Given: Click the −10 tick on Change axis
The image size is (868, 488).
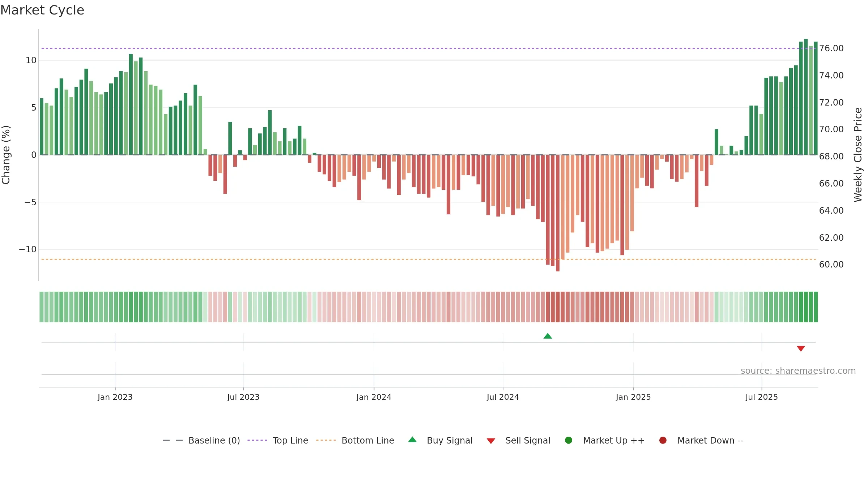Looking at the screenshot, I should pos(28,249).
